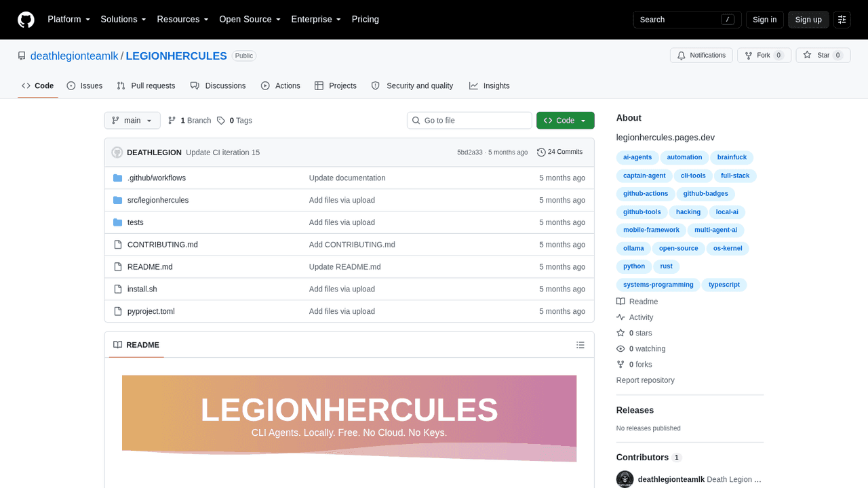Expand the main branch dropdown

coord(132,121)
